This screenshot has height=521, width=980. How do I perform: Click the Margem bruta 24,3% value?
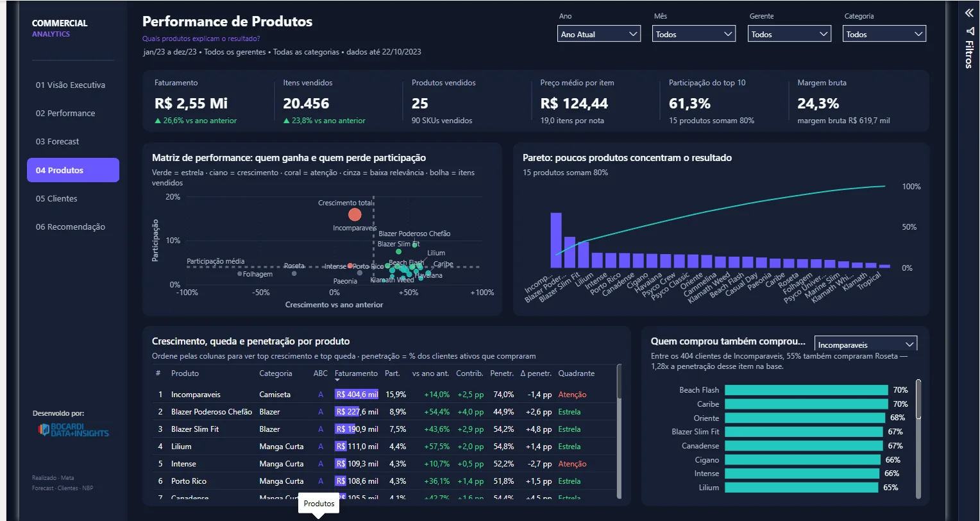(x=818, y=103)
